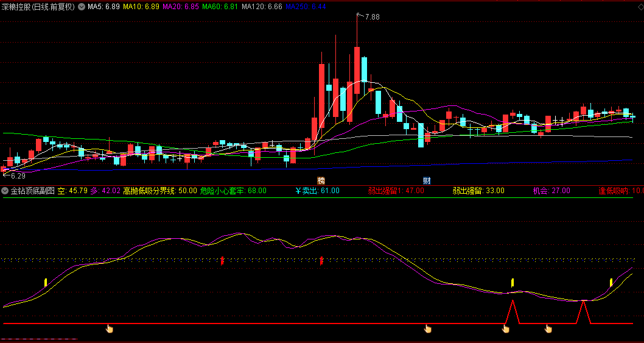Click the first red spike in the indicator panel
This screenshot has width=644, height=343.
[512, 312]
